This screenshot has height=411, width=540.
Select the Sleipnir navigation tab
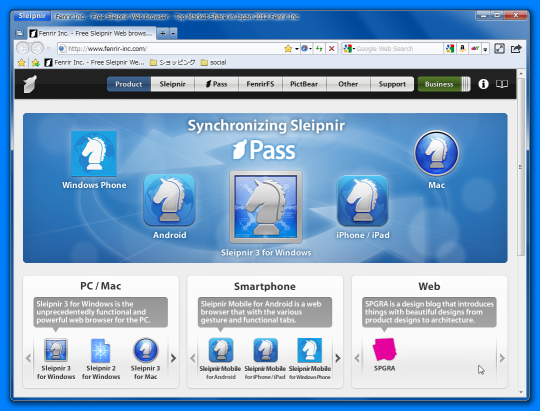pos(173,84)
